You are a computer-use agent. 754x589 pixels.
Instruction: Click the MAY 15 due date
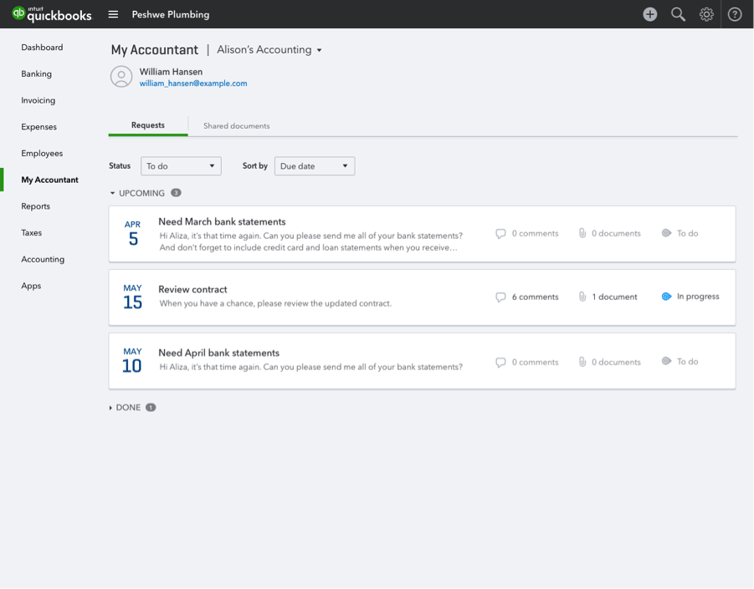tap(133, 297)
